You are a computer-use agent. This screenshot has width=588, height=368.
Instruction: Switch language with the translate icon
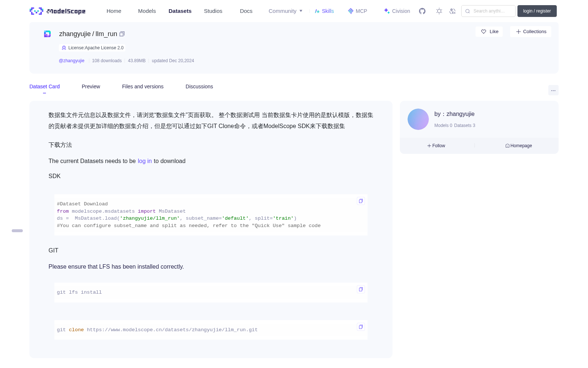coord(452,11)
